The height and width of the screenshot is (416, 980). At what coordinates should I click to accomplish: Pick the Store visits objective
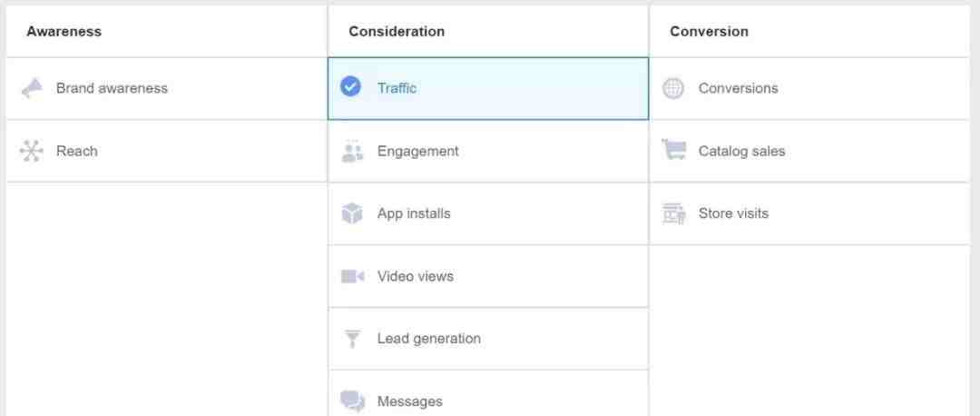click(x=810, y=213)
